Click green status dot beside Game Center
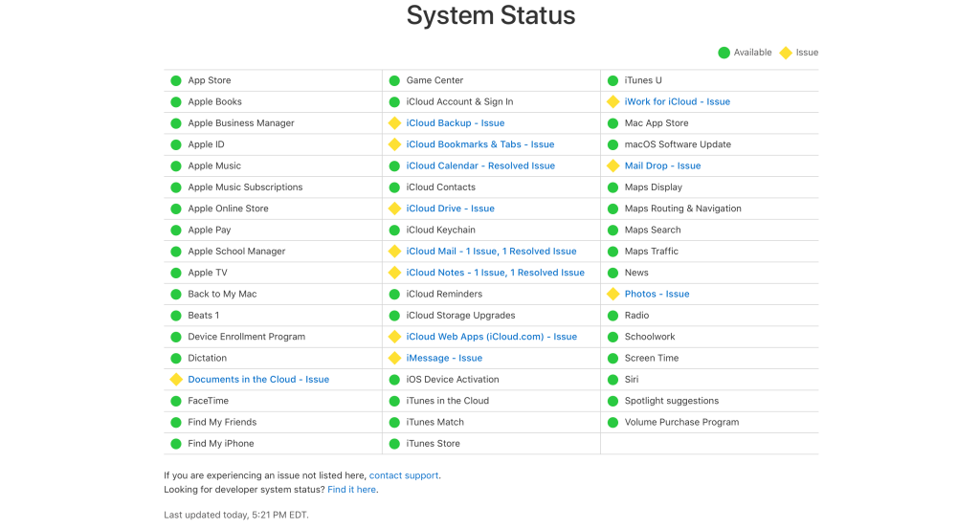Image resolution: width=980 pixels, height=528 pixels. (394, 80)
